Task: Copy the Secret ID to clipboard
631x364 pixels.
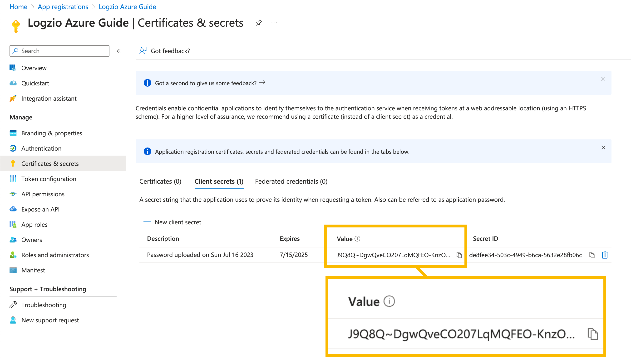Action: click(x=592, y=255)
